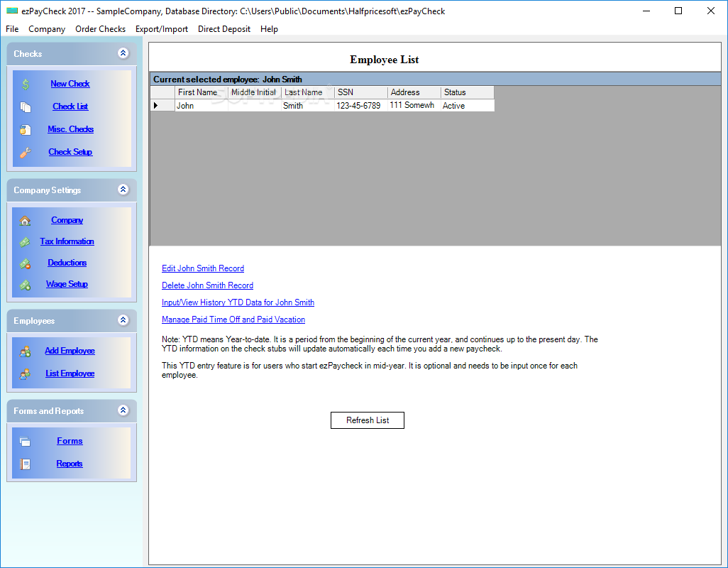
Task: Sort by Middle Initial column header
Action: (255, 92)
